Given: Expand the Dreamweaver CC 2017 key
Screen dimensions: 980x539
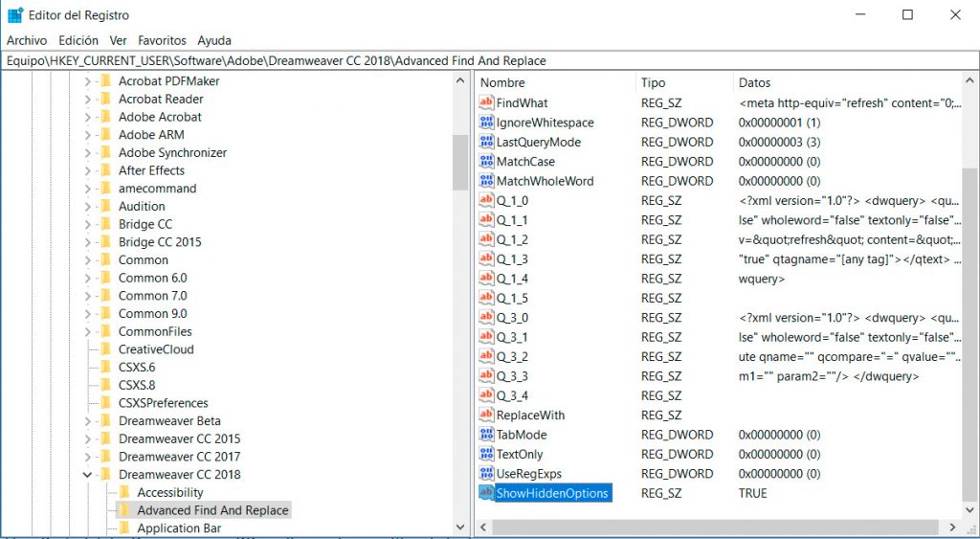Looking at the screenshot, I should 87,457.
